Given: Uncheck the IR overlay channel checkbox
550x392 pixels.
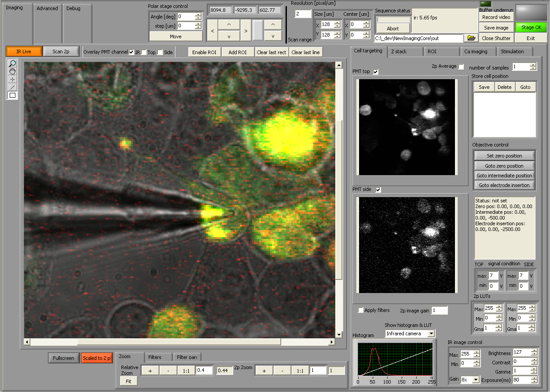Looking at the screenshot, I should coord(132,52).
